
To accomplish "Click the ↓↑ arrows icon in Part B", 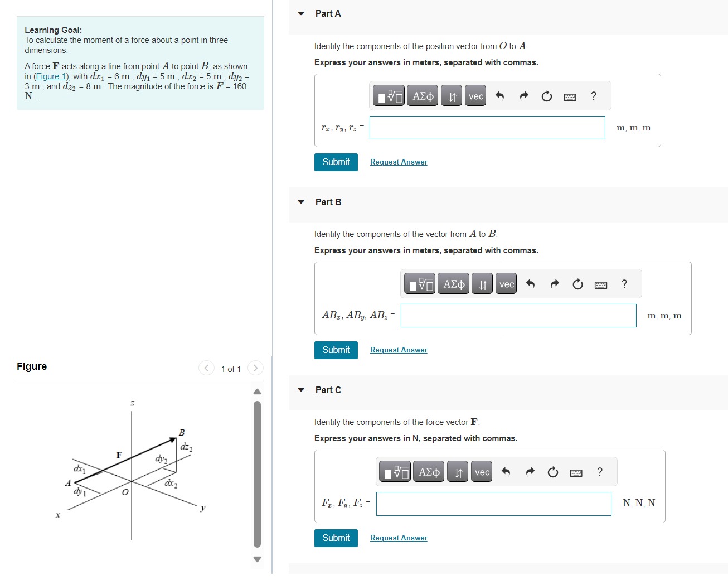I will tap(482, 283).
